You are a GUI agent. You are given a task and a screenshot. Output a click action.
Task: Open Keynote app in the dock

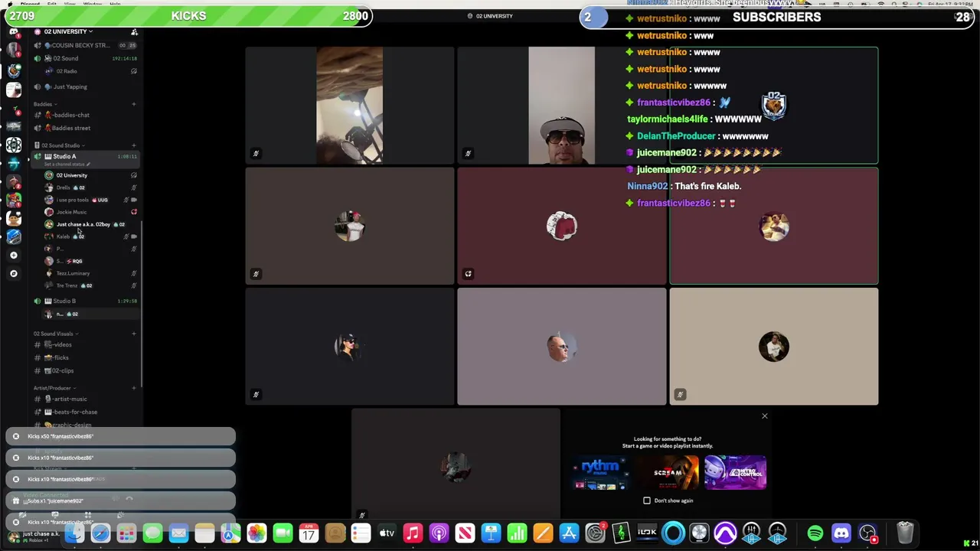(x=491, y=533)
